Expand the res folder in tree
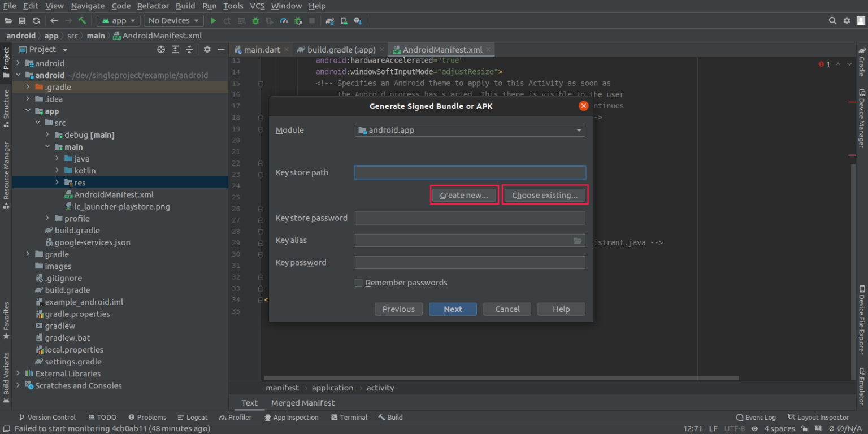Screen dimensions: 868x434 point(58,183)
